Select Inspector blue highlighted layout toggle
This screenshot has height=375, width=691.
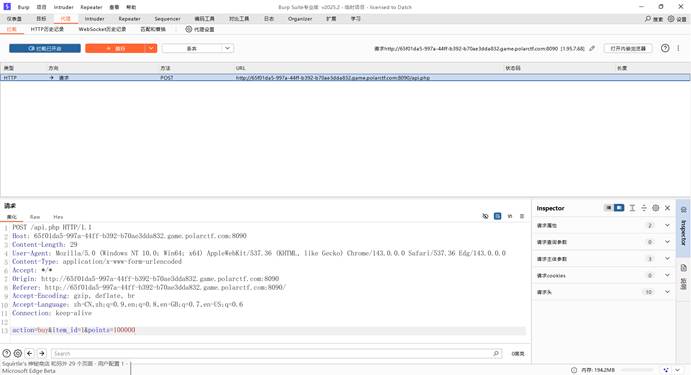tap(619, 208)
